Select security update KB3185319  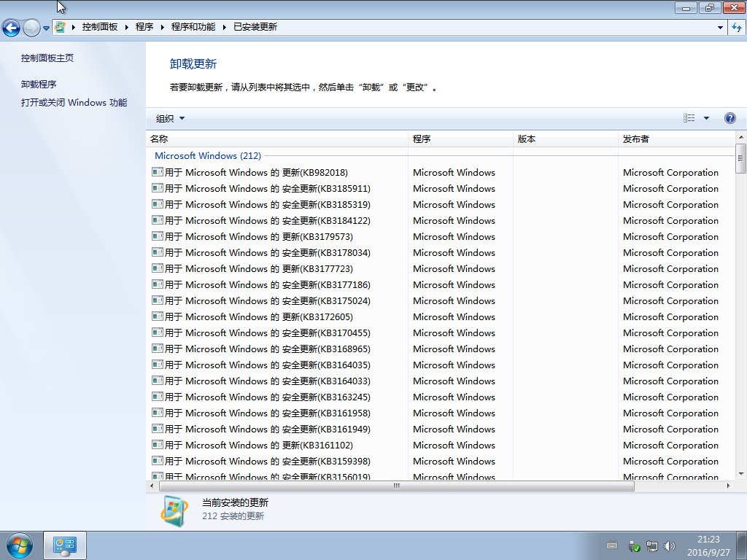pos(441,204)
